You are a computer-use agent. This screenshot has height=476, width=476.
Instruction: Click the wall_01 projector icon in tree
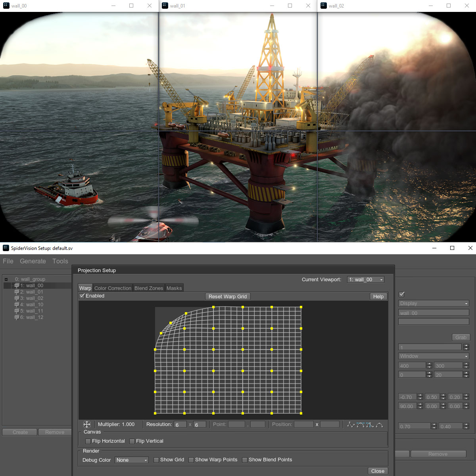coord(17,292)
